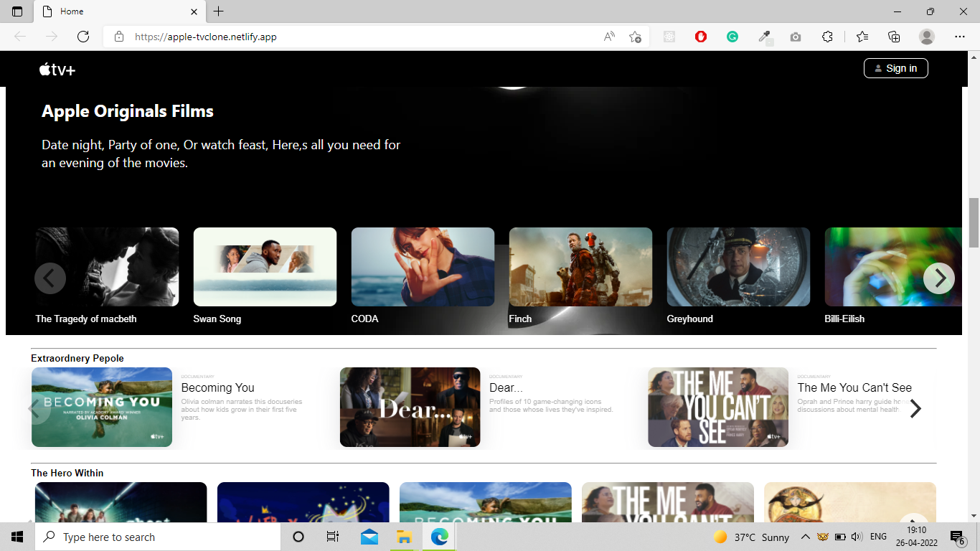The image size is (980, 551).
Task: Refresh the page in the browser
Action: point(83,37)
